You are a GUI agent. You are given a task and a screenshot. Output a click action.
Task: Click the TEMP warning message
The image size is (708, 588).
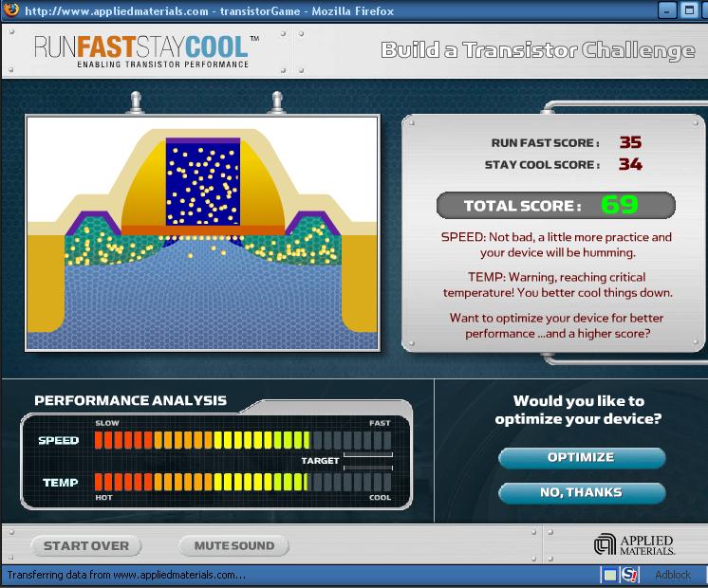click(558, 285)
